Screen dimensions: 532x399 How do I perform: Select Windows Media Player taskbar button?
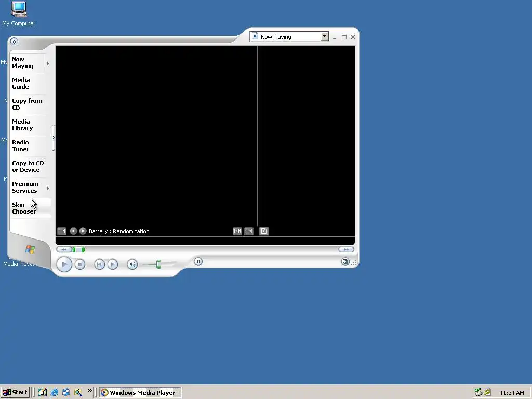click(x=140, y=392)
